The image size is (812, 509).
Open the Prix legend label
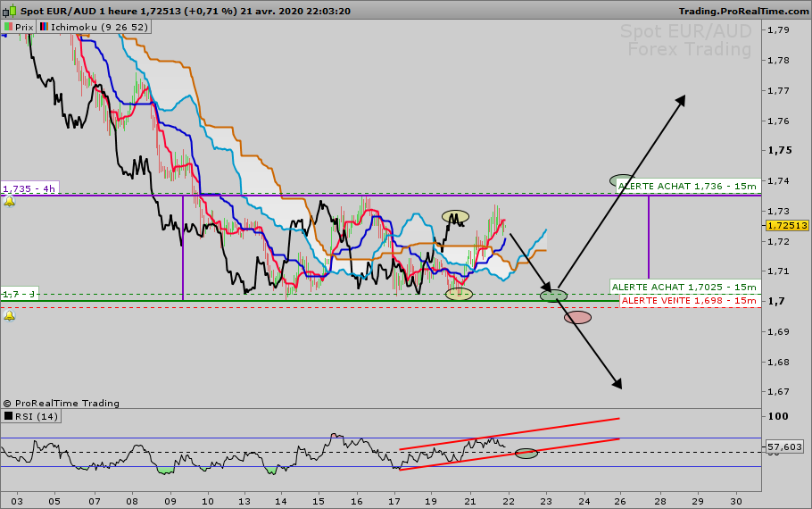(x=24, y=28)
